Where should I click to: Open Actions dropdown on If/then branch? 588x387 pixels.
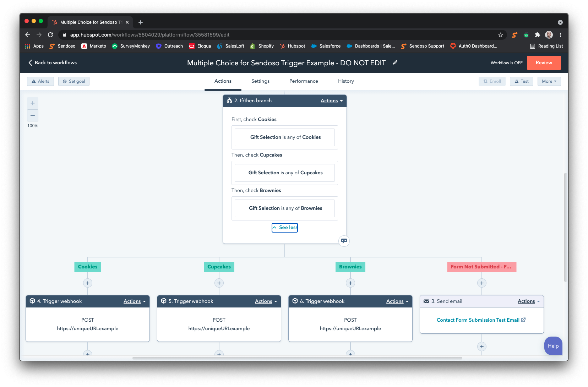point(332,101)
